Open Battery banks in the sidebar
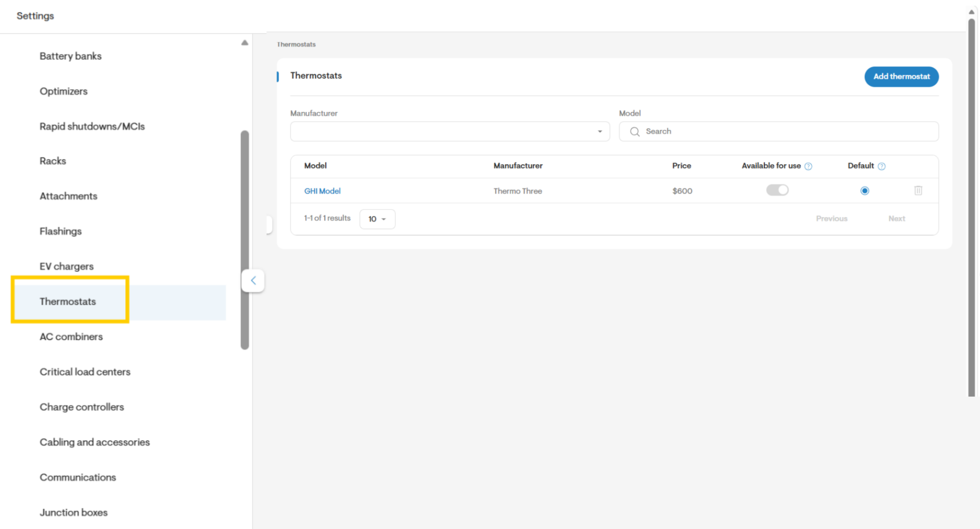 click(70, 56)
